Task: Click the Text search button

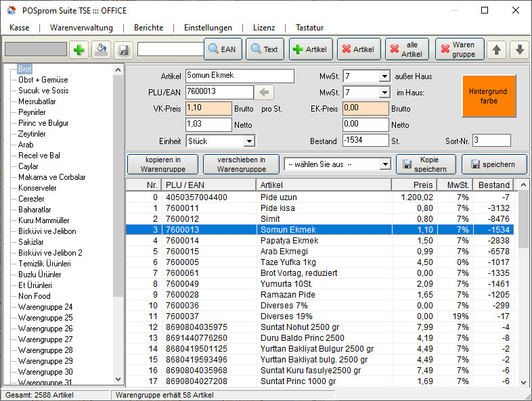Action: point(265,49)
